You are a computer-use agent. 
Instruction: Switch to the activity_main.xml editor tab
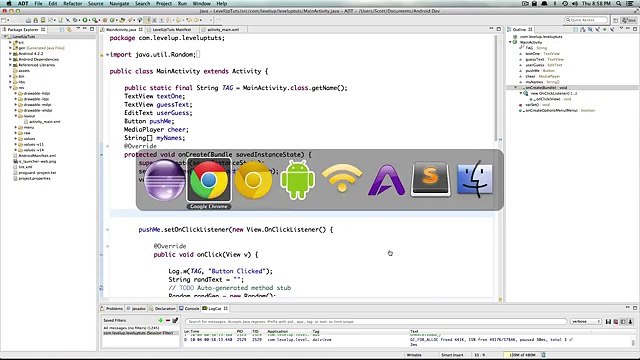(x=223, y=29)
